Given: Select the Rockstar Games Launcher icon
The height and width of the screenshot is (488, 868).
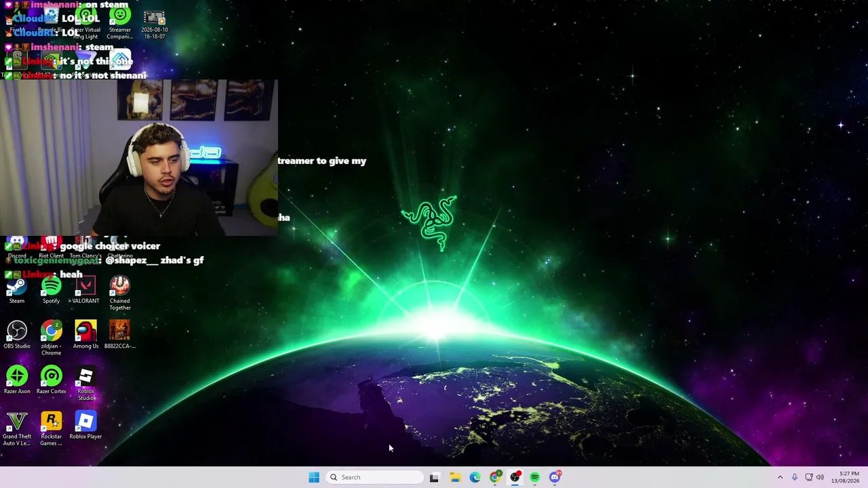Looking at the screenshot, I should coord(51,428).
